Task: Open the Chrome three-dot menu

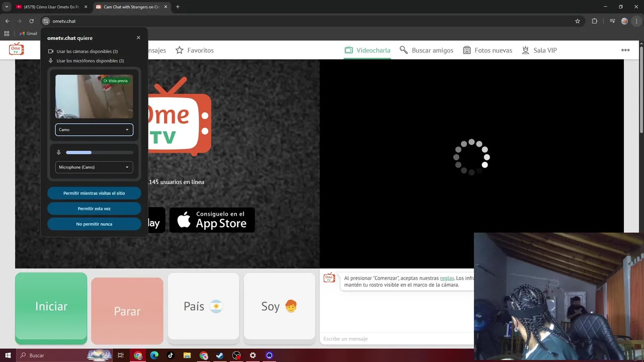Action: [x=636, y=21]
